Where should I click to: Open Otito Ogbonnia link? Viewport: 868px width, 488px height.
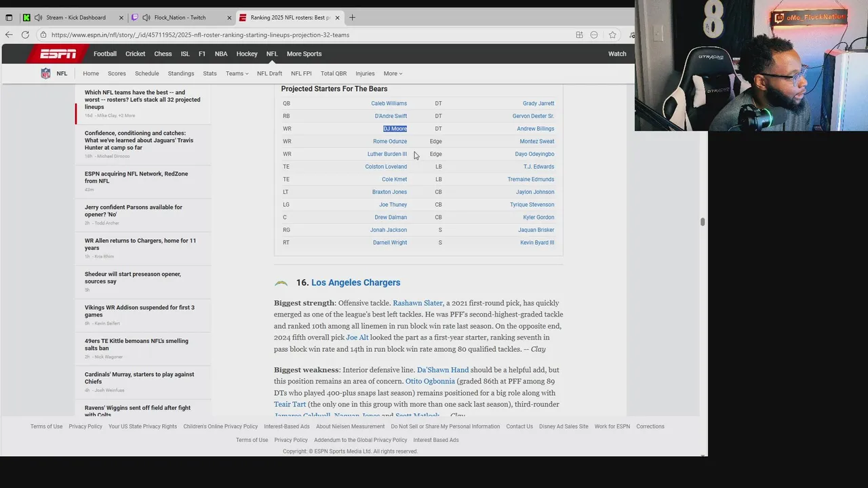point(430,382)
